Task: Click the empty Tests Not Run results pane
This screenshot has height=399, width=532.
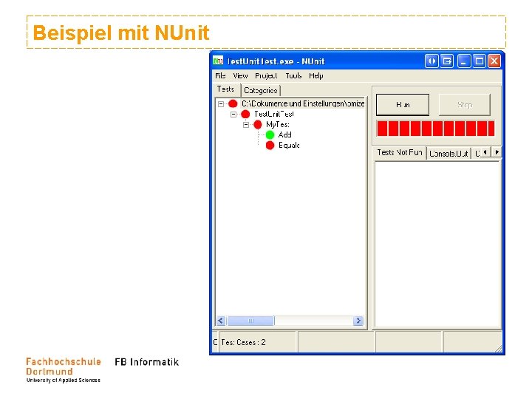Action: pos(437,244)
